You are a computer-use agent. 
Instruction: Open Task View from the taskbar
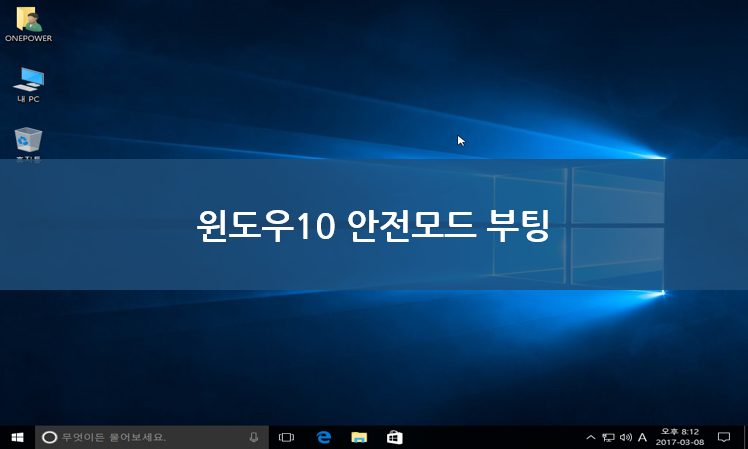[x=286, y=437]
